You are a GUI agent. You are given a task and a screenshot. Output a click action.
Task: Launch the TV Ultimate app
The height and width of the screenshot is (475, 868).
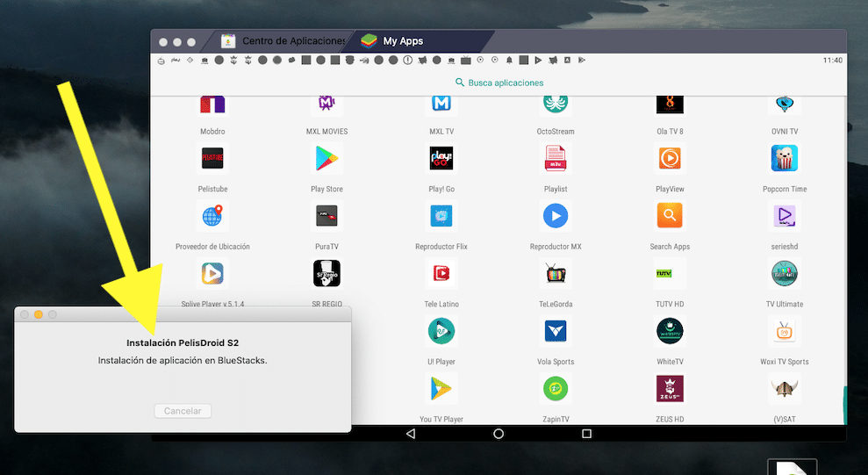point(785,273)
